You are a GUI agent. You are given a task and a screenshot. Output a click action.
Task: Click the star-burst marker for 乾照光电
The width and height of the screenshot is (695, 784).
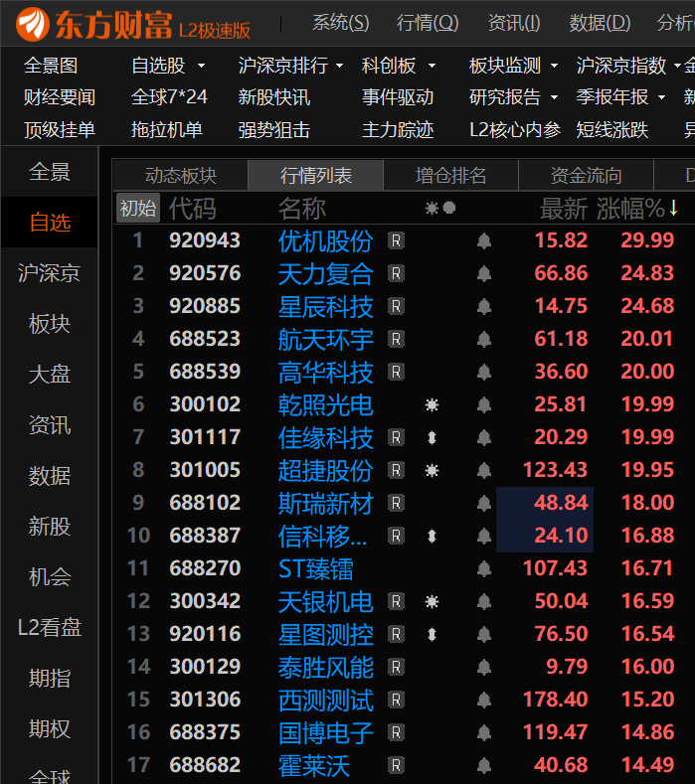click(x=432, y=404)
